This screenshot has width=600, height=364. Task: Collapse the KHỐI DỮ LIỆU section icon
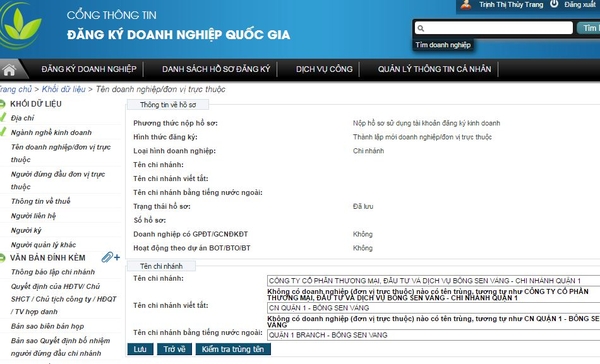tap(2, 104)
